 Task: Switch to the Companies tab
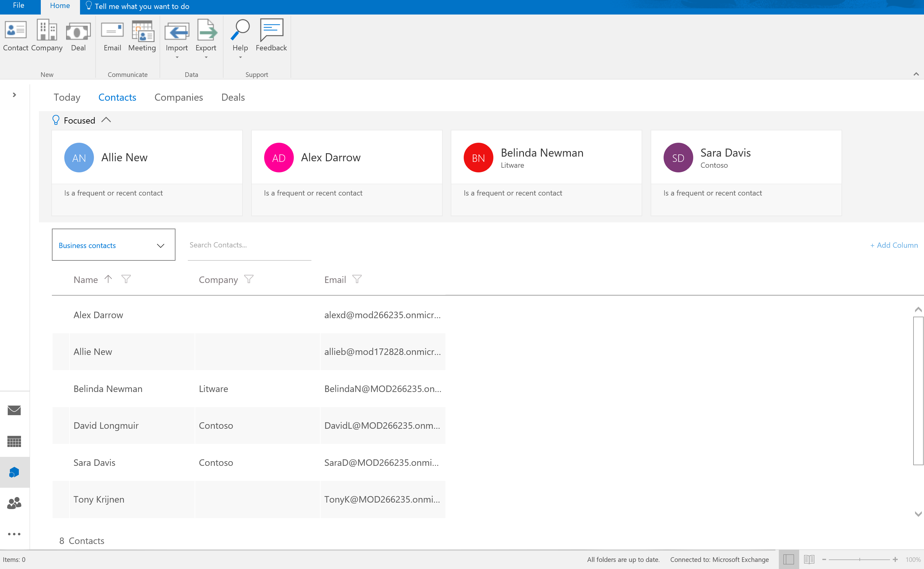point(178,98)
